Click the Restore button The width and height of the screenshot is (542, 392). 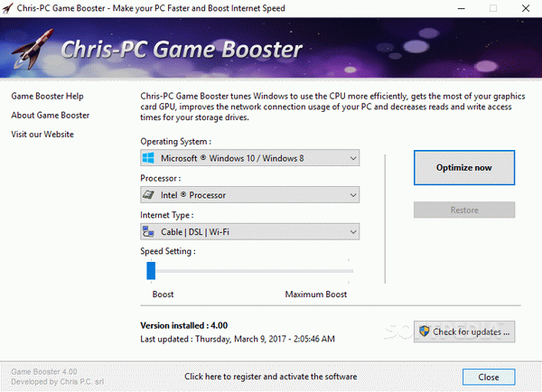[x=464, y=210]
